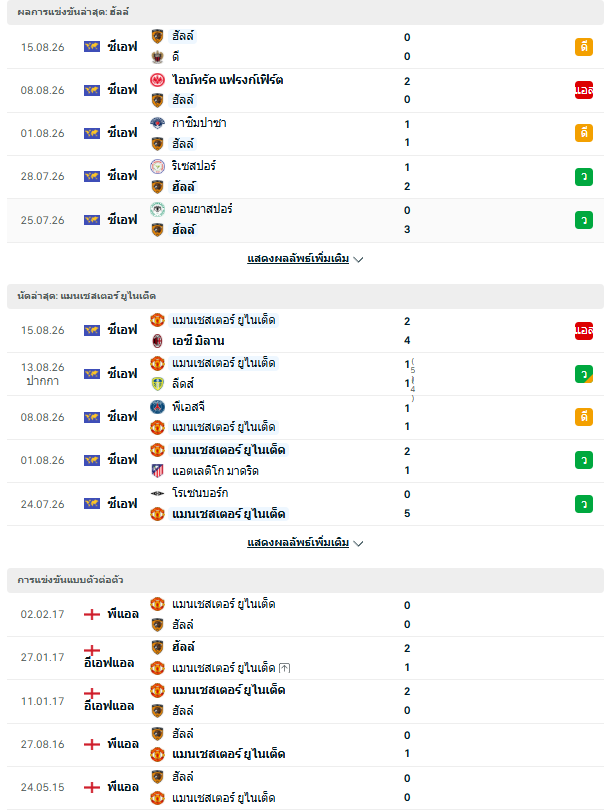Viewport: 605px width, 810px height.
Task: Click Atletico Madrid crest icon
Action: (158, 471)
